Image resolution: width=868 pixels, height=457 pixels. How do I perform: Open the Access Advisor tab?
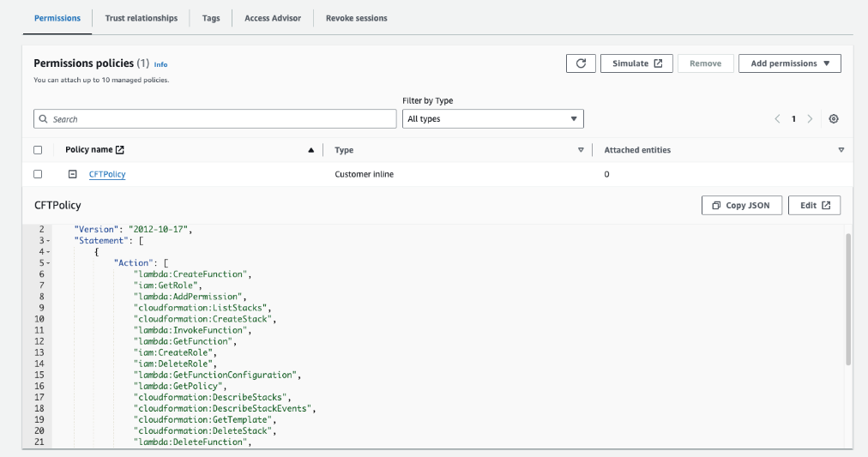click(x=273, y=18)
